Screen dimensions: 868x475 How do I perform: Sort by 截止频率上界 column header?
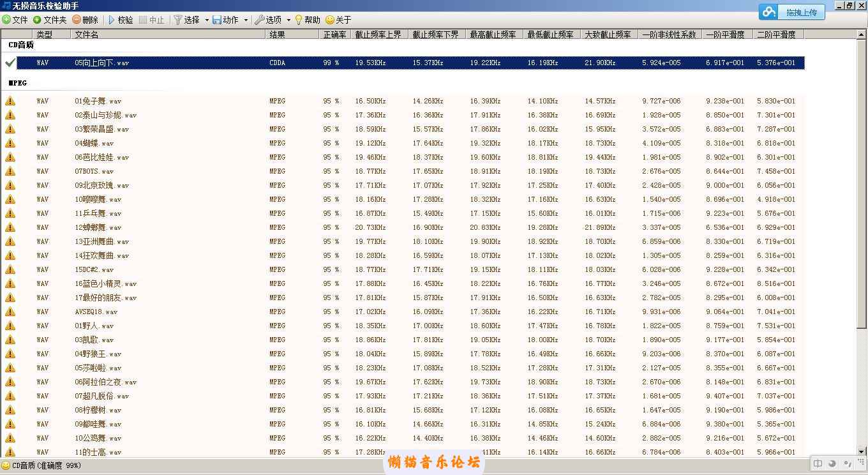(x=380, y=34)
